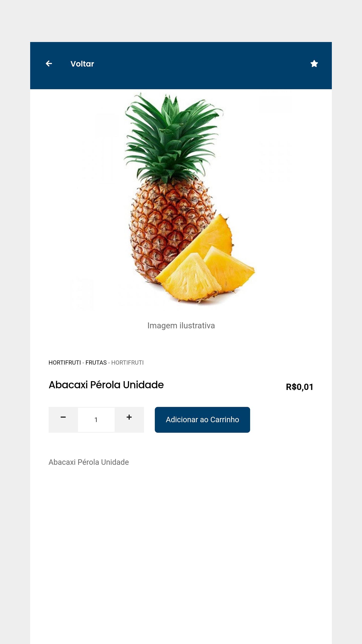Click the Voltar label in the header
Image resolution: width=362 pixels, height=644 pixels.
tap(82, 64)
